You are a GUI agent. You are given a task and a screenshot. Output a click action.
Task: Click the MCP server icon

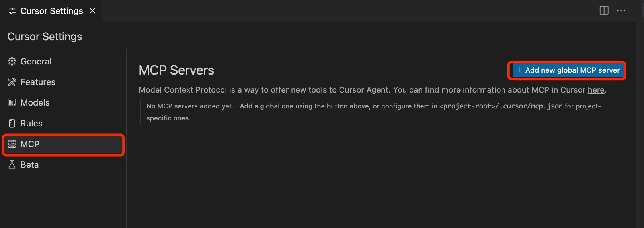click(12, 144)
